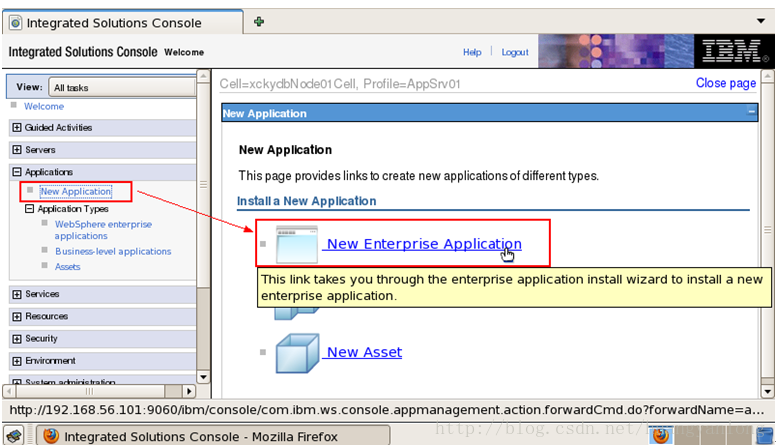
Task: Expand the Guided Activities section
Action: tap(17, 128)
